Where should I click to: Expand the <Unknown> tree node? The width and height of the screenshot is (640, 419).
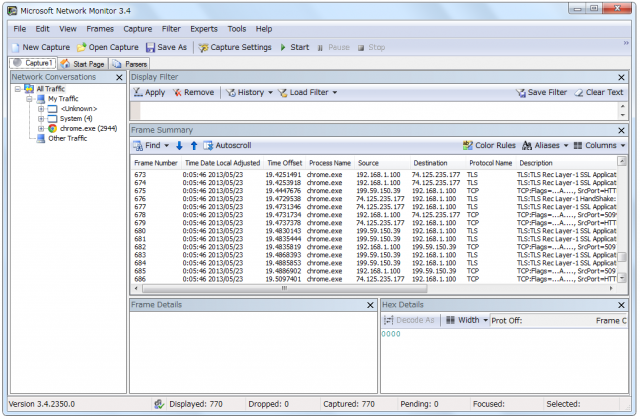click(41, 109)
